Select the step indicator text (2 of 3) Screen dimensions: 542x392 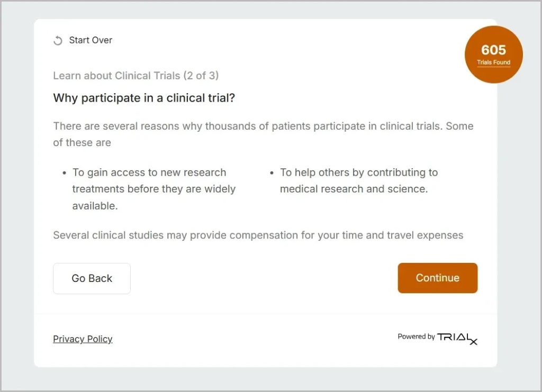point(201,76)
